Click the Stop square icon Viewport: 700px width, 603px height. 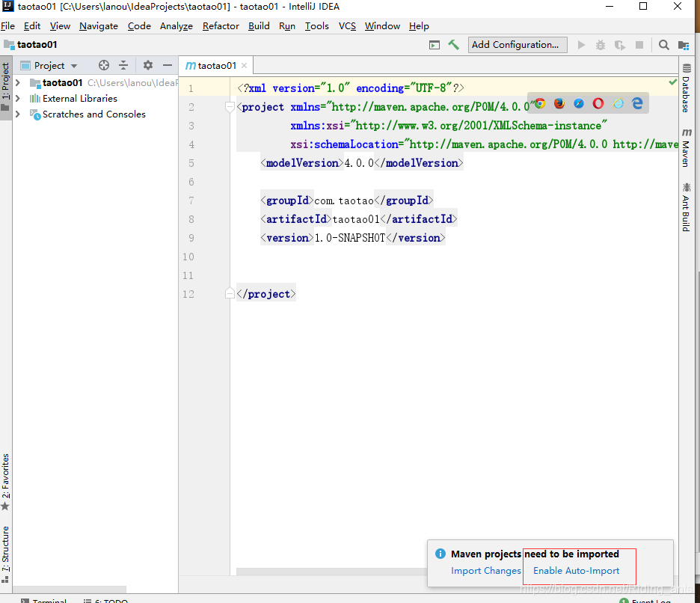[639, 45]
